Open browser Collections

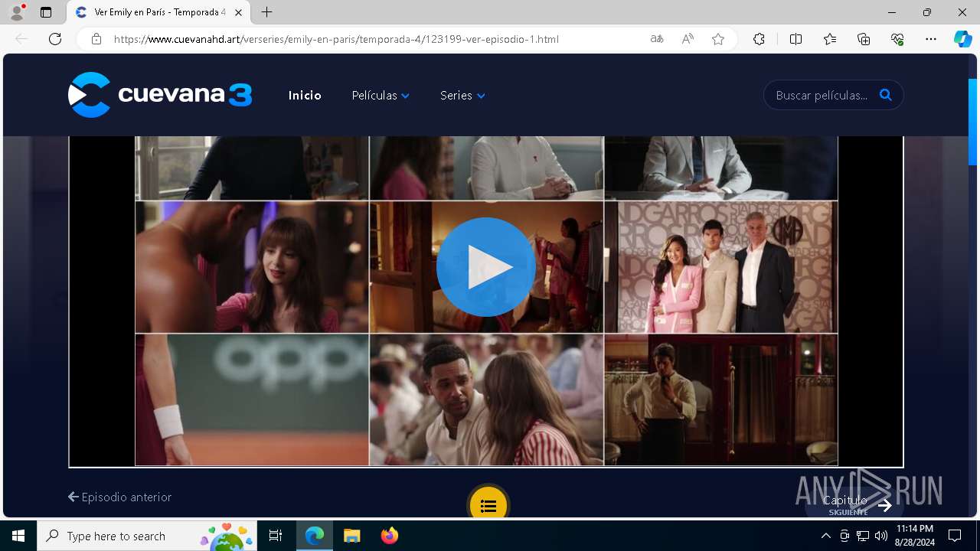864,39
